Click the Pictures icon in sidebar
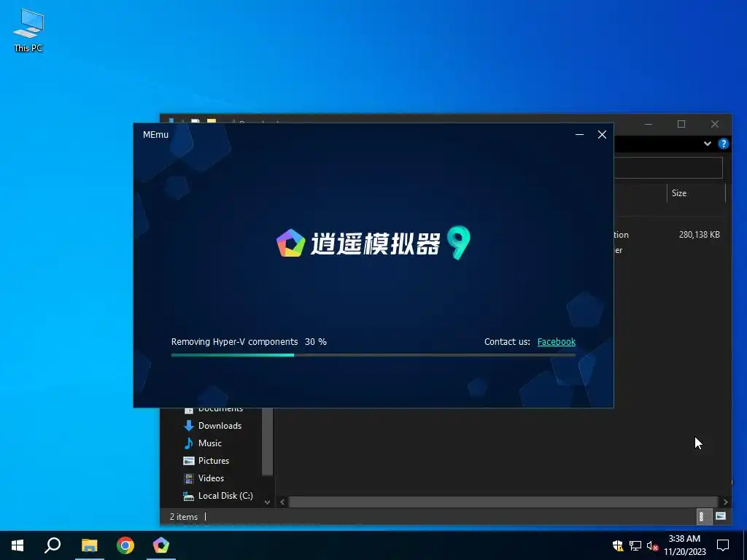 (189, 461)
